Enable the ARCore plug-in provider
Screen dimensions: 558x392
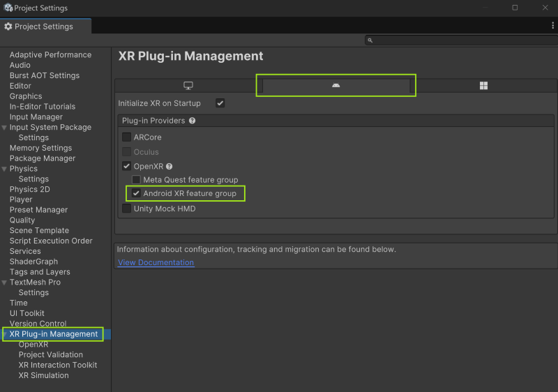[x=127, y=137]
